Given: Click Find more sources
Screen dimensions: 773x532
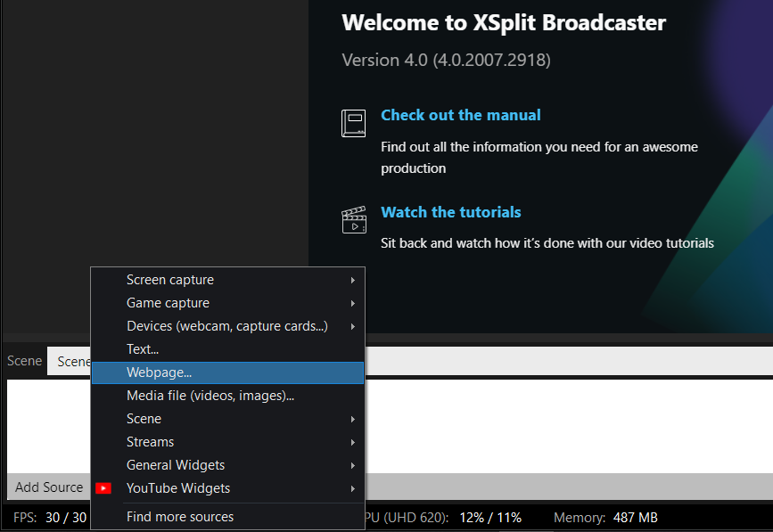Looking at the screenshot, I should point(180,517).
